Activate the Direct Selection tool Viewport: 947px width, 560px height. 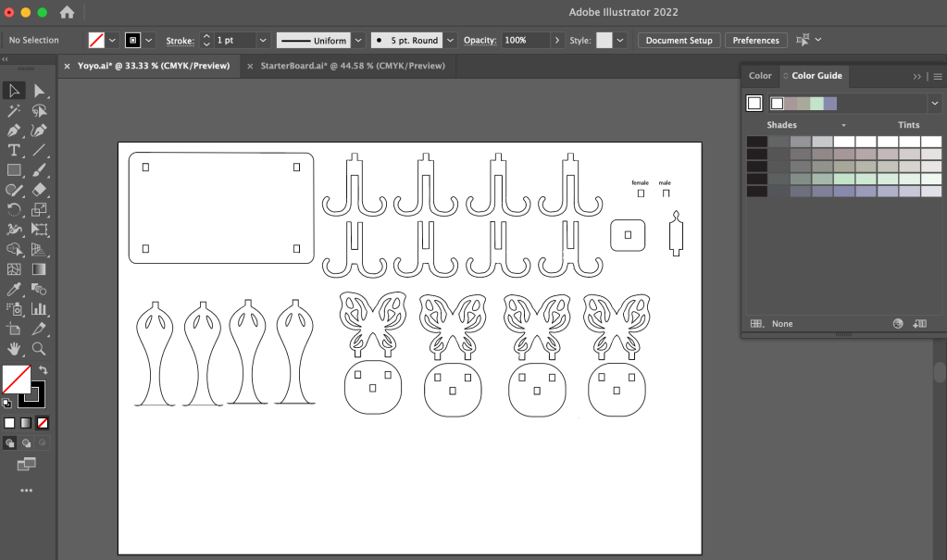point(39,91)
